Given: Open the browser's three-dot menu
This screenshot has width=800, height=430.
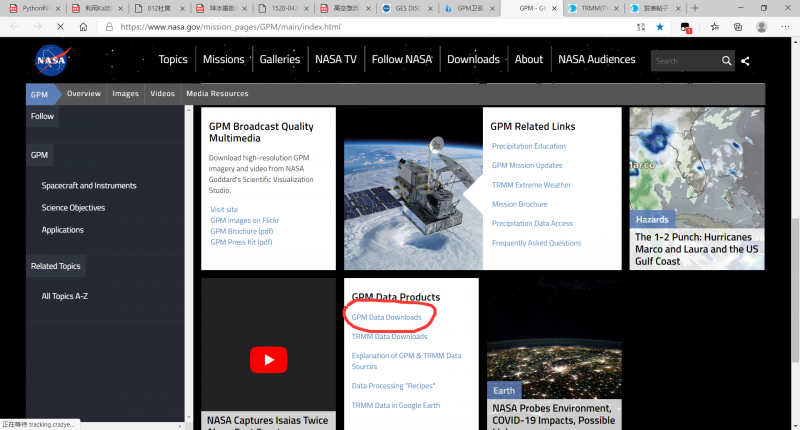Looking at the screenshot, I should click(785, 28).
